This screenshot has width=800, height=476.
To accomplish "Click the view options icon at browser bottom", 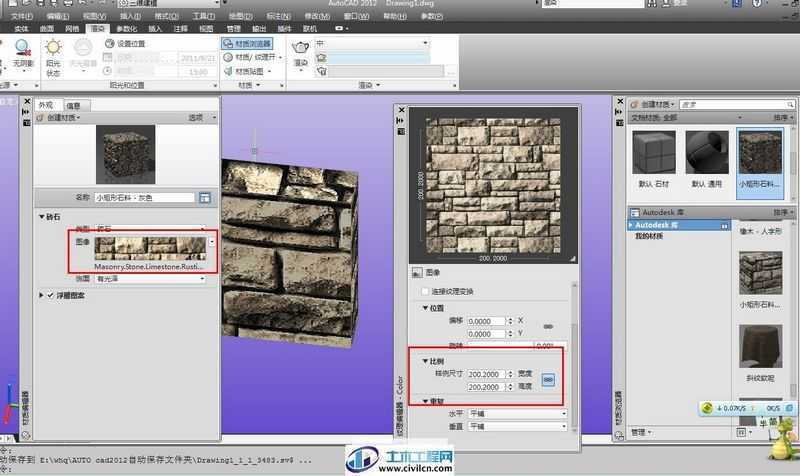I will click(741, 432).
